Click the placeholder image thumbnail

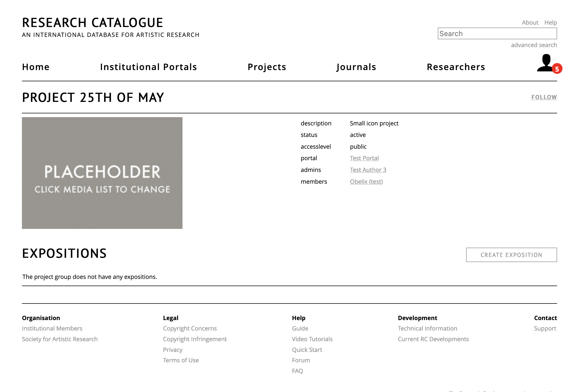[102, 173]
